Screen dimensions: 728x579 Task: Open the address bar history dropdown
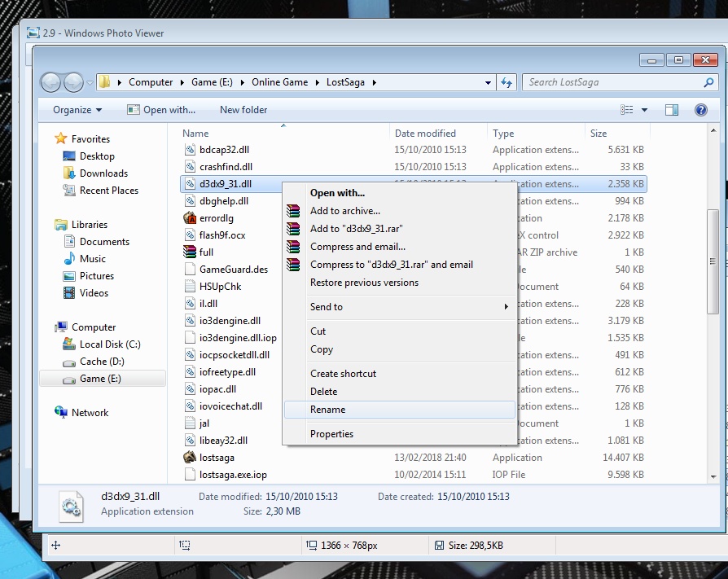[488, 82]
